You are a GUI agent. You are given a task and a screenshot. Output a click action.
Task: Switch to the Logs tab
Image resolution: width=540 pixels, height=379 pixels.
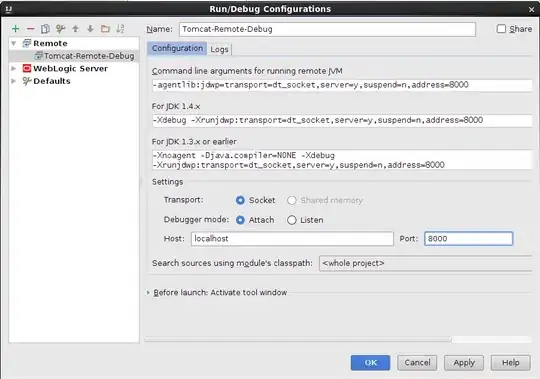[219, 49]
